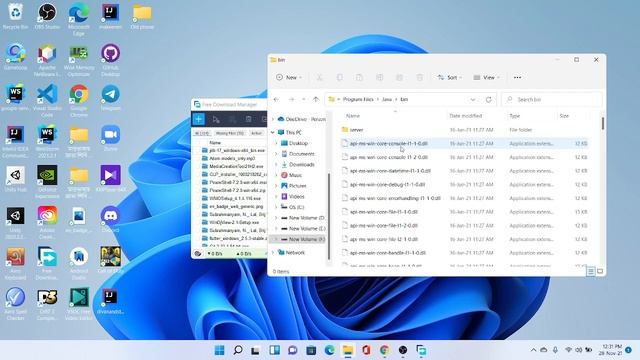The width and height of the screenshot is (640, 360).
Task: Select the Unity Hub desktop icon
Action: tap(16, 179)
